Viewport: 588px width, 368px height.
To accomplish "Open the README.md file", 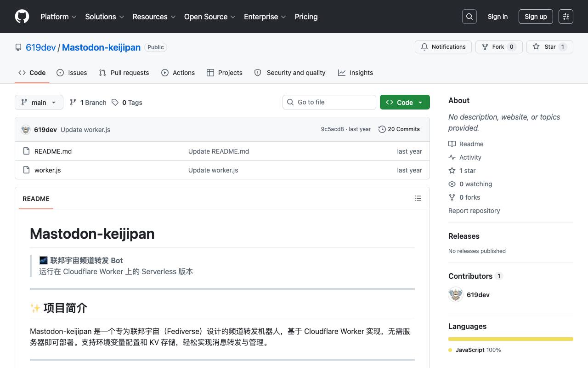I will [x=53, y=151].
